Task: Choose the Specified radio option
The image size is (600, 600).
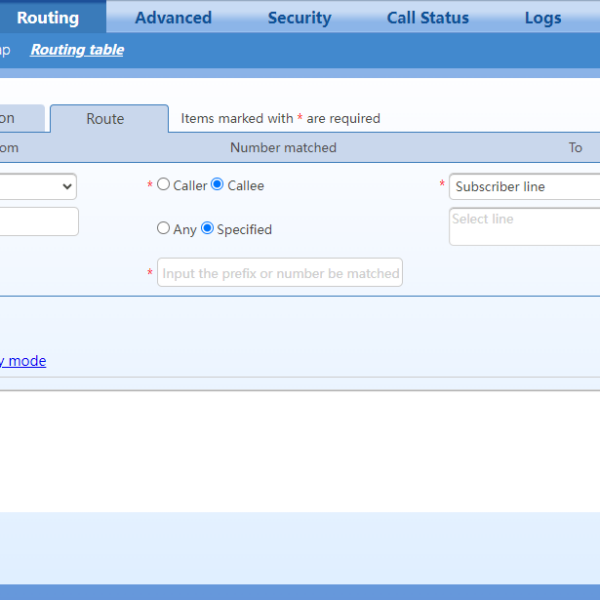Action: pyautogui.click(x=208, y=228)
